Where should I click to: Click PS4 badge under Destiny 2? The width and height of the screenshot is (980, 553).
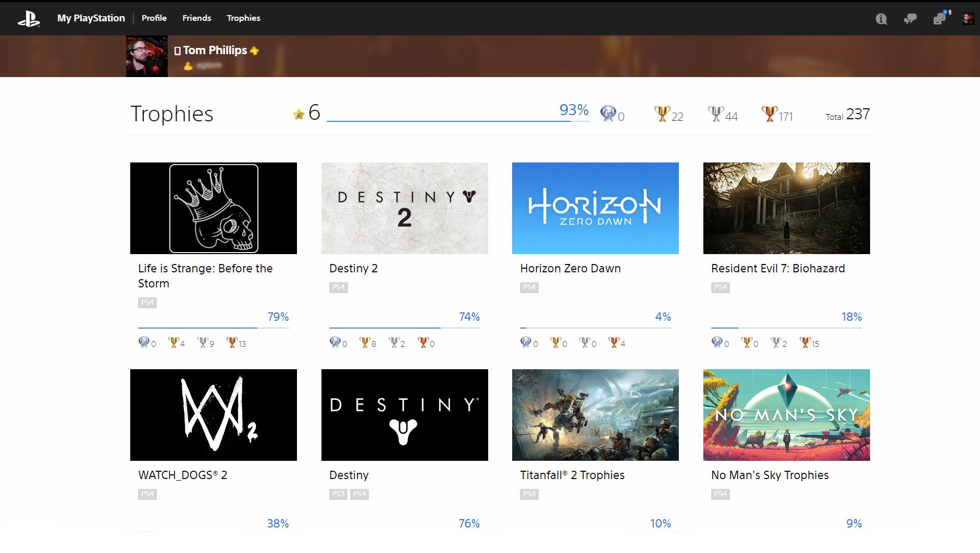click(x=339, y=287)
